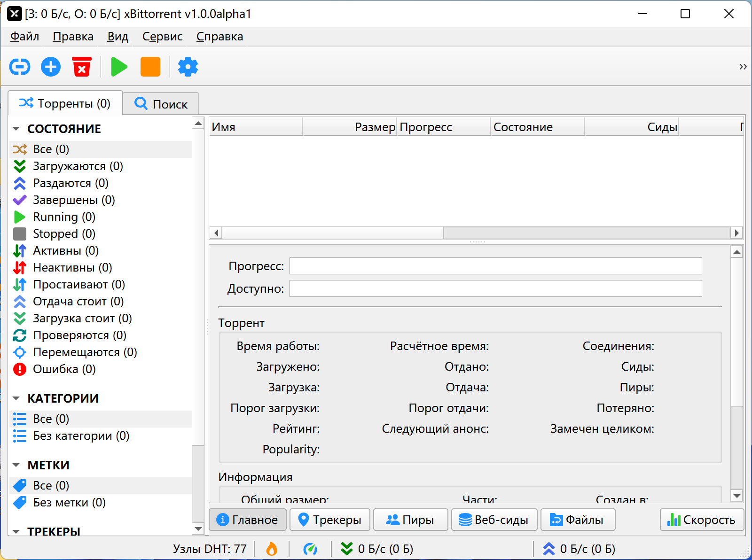
Task: Click the torrent list horizontal scrollbar thumb
Action: (333, 233)
